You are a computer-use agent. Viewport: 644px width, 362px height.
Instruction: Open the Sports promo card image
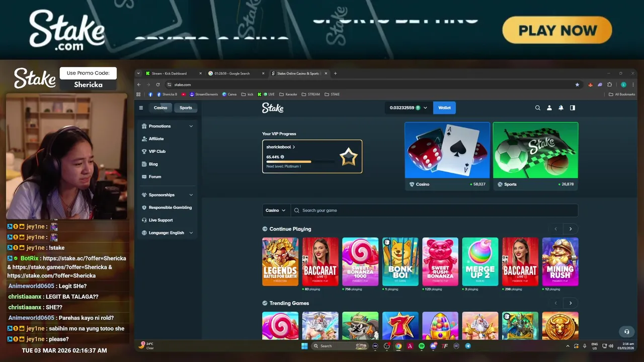tap(535, 150)
